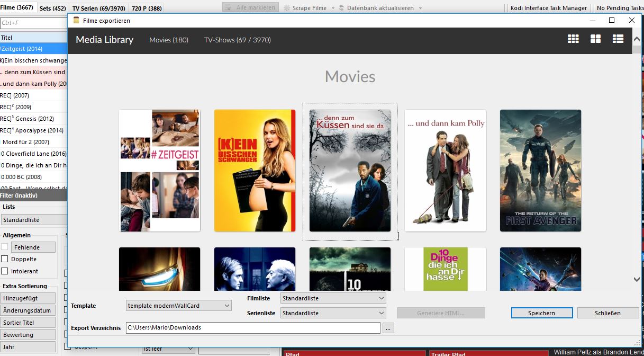Select the #Zeitgeist (2014) list row
The image size is (644, 356).
tap(34, 49)
